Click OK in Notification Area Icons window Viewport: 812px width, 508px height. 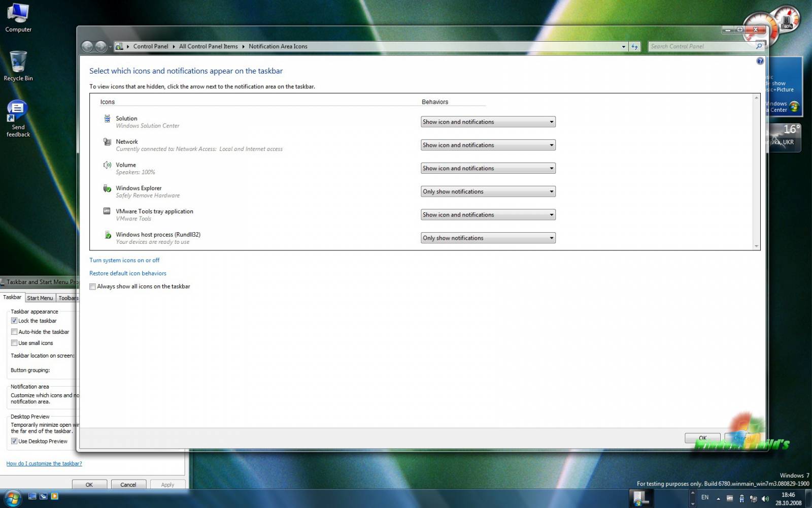[702, 438]
